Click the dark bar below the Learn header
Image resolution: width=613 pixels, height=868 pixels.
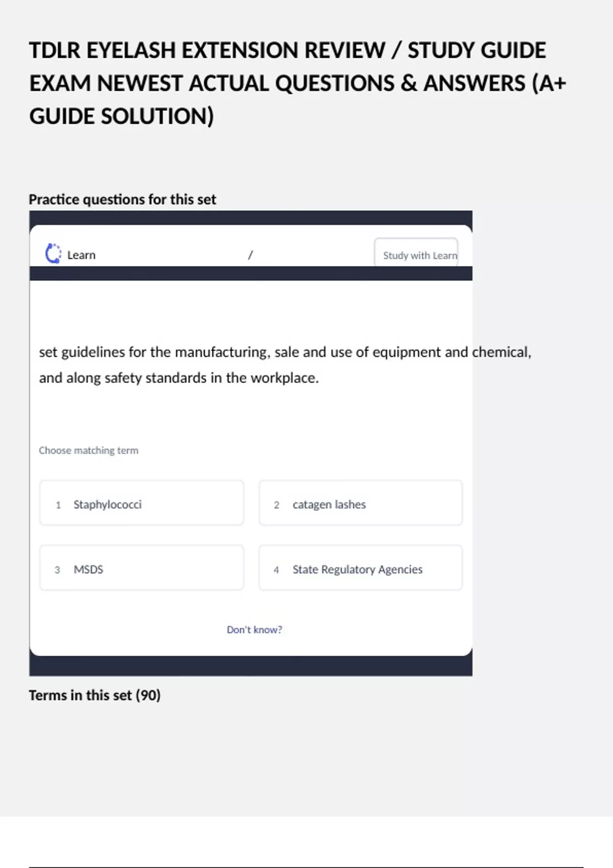[250, 274]
